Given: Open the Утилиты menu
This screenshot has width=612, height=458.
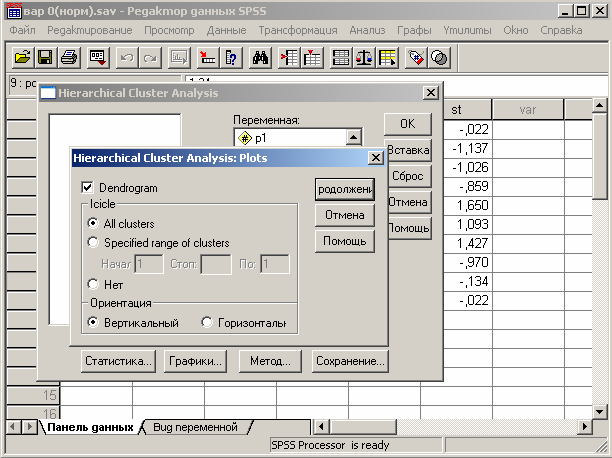Looking at the screenshot, I should 467,30.
